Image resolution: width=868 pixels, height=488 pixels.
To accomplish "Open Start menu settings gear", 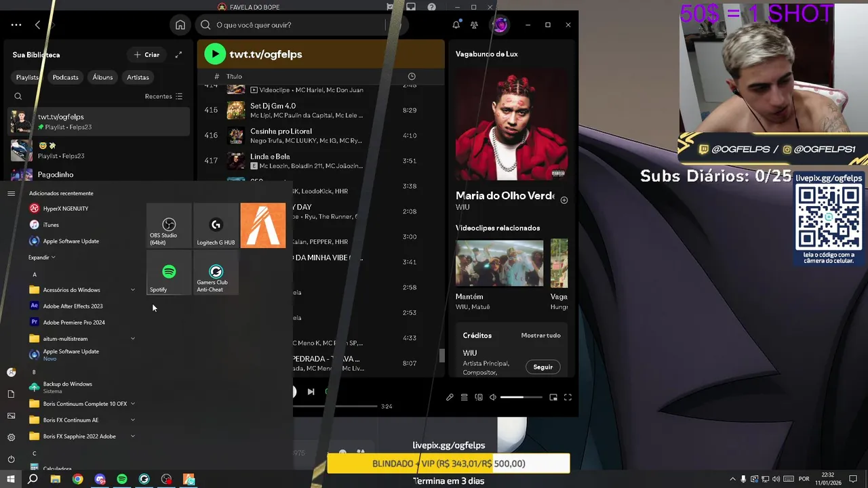I will [x=11, y=437].
